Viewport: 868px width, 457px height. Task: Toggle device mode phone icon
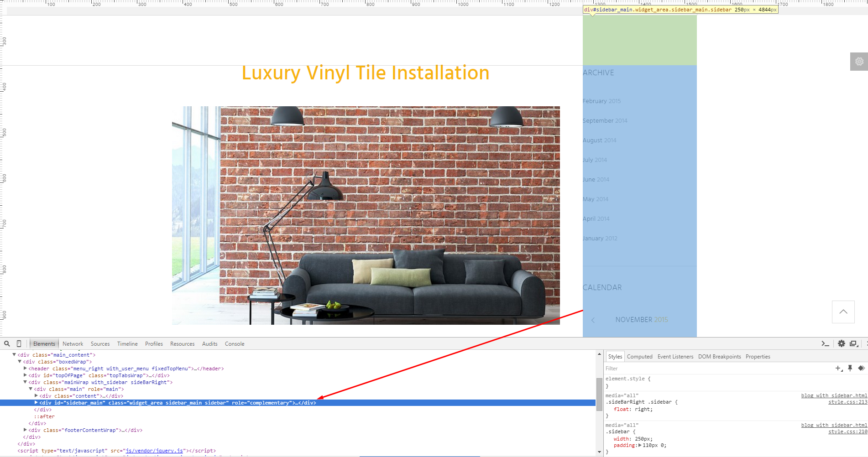[19, 344]
